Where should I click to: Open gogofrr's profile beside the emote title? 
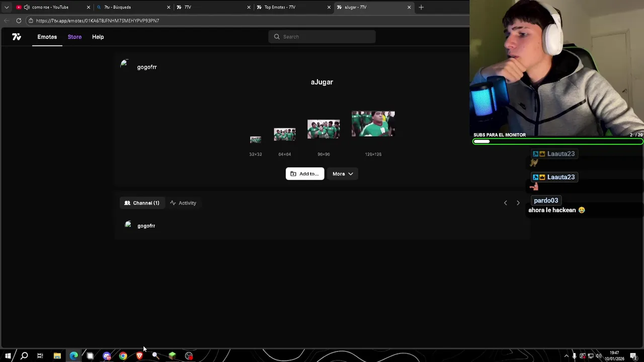[147, 67]
